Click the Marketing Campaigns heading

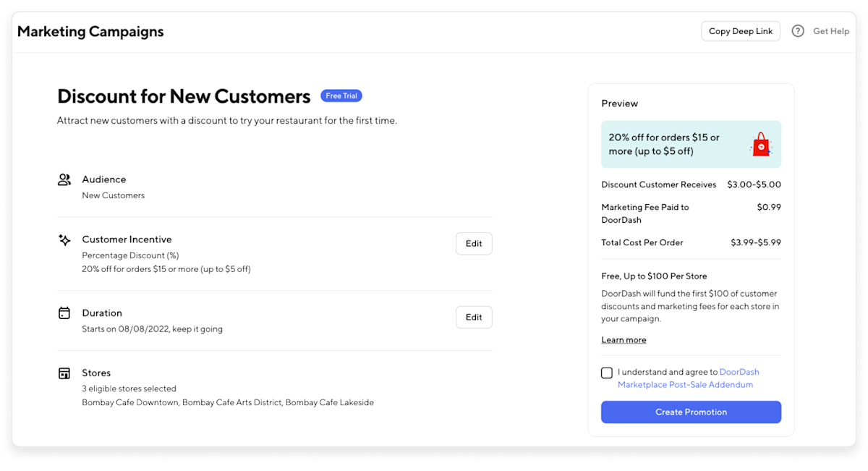[x=90, y=31]
